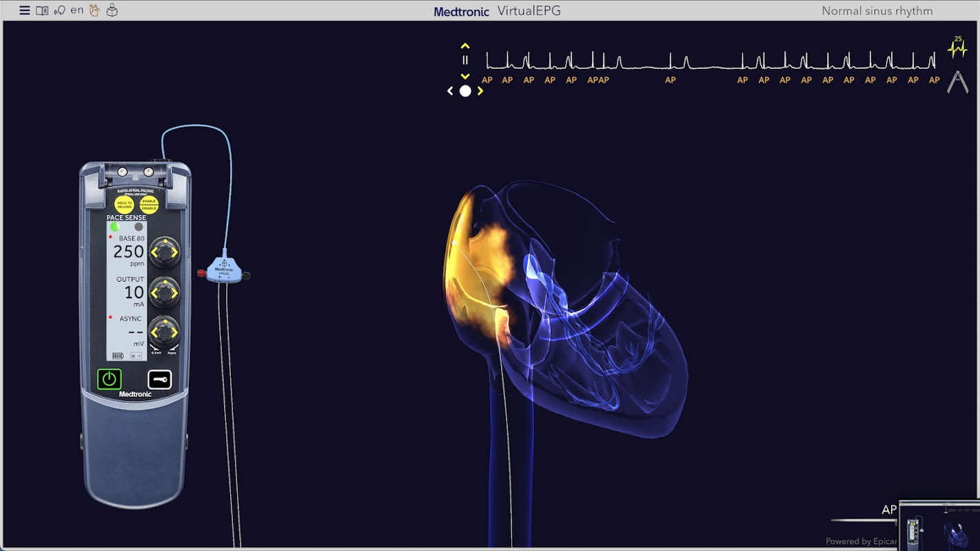This screenshot has width=980, height=551.
Task: Pause the ECG strip
Action: (x=465, y=61)
